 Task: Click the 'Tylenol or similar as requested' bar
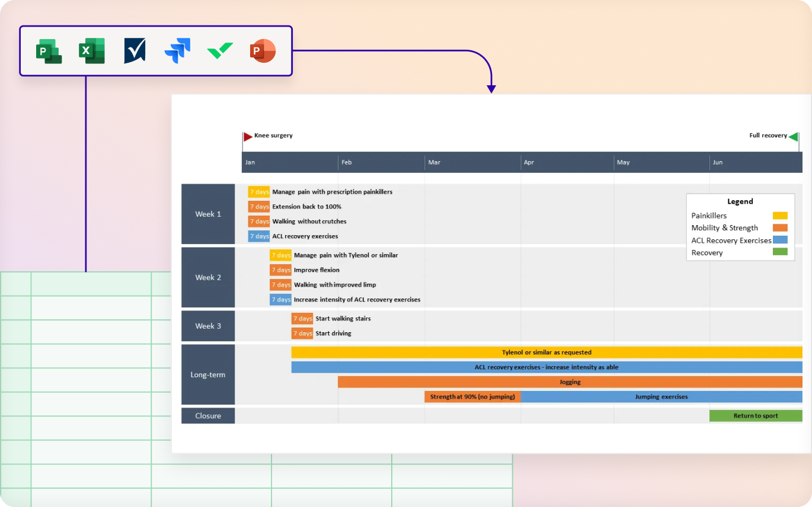pos(547,352)
